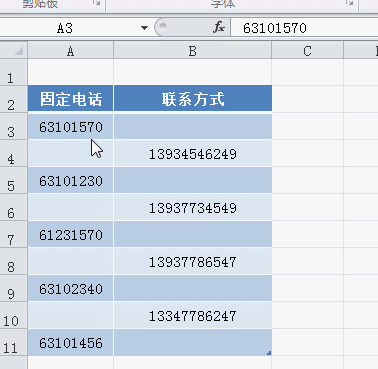The height and width of the screenshot is (369, 378).
Task: Select column A header
Action: 70,51
